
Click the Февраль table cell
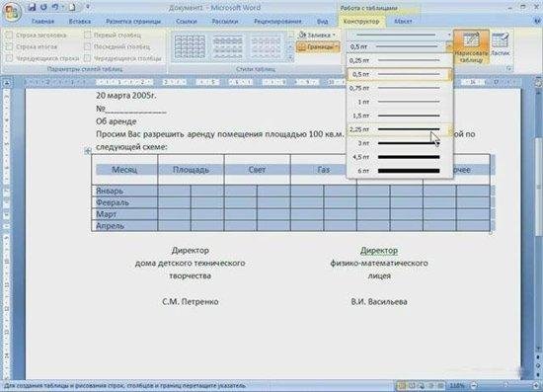pyautogui.click(x=124, y=202)
